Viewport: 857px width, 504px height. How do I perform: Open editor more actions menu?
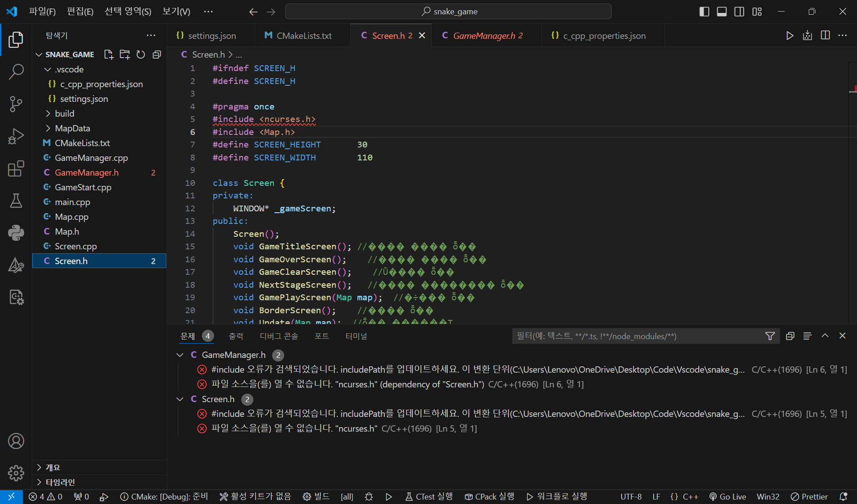click(842, 36)
